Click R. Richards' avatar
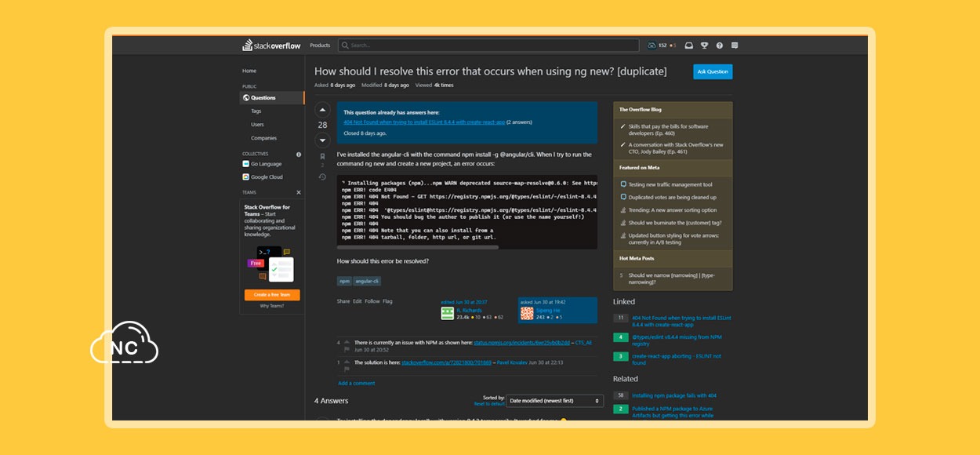Image resolution: width=980 pixels, height=455 pixels. click(x=448, y=314)
